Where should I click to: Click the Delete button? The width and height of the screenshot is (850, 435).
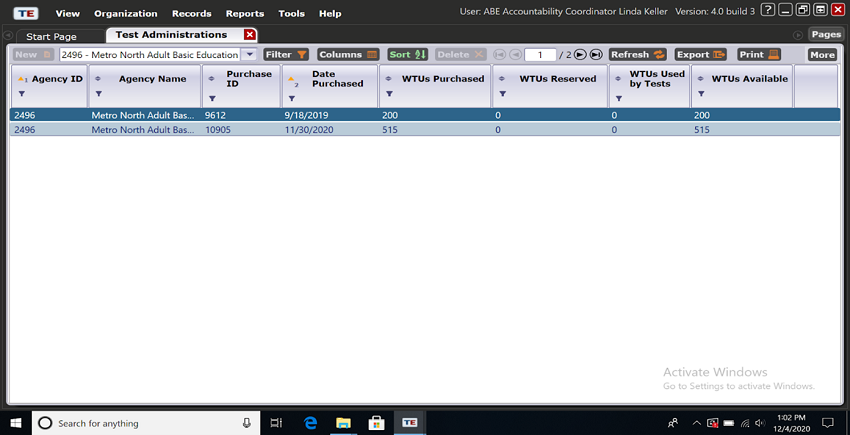pyautogui.click(x=460, y=54)
